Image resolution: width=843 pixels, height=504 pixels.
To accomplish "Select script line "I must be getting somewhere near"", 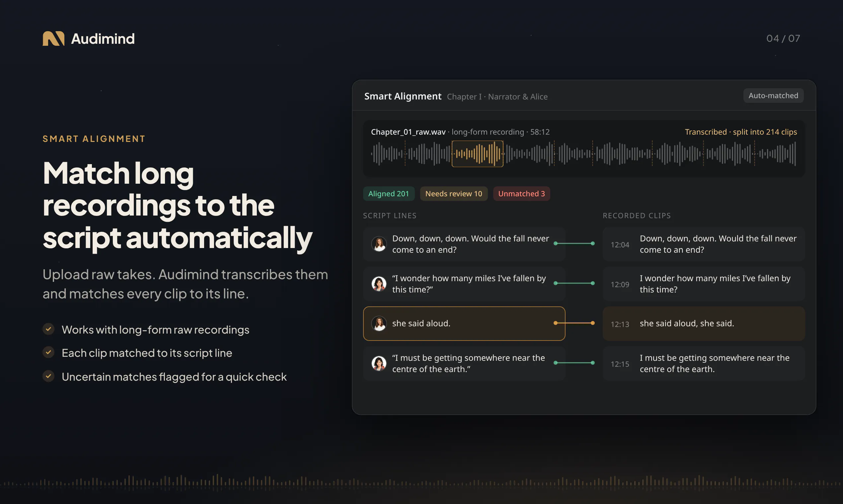I will (464, 363).
